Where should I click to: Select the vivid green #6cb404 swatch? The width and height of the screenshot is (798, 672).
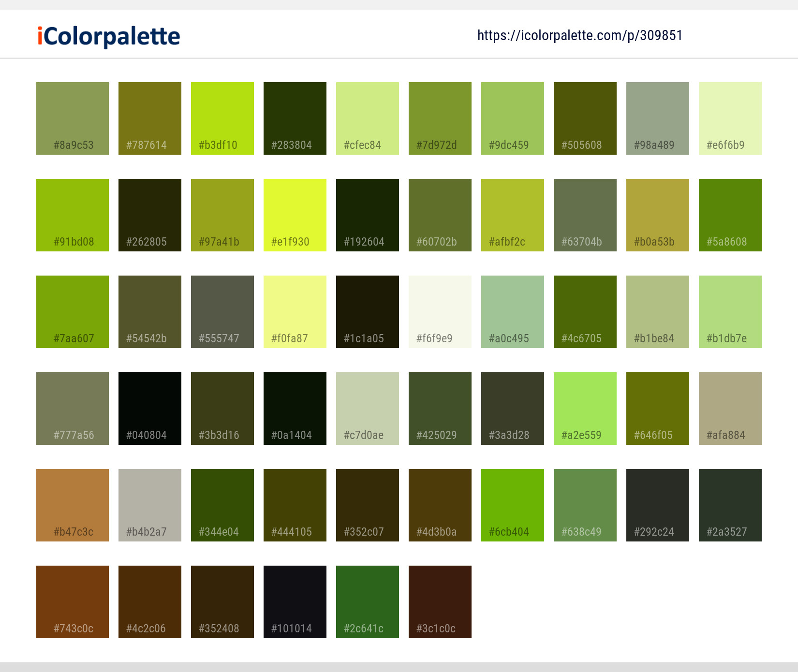tap(513, 505)
